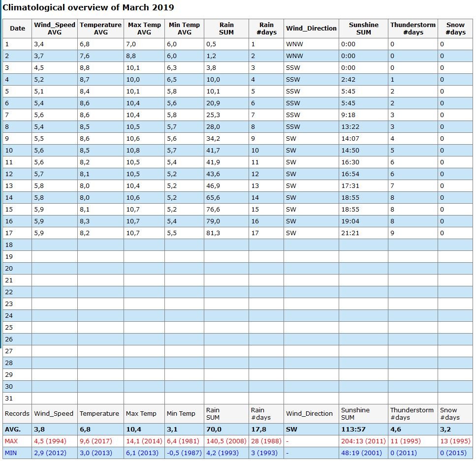Click rain sum 76,6 on day 15
Viewport: 476px width, 461px height.
(x=213, y=210)
